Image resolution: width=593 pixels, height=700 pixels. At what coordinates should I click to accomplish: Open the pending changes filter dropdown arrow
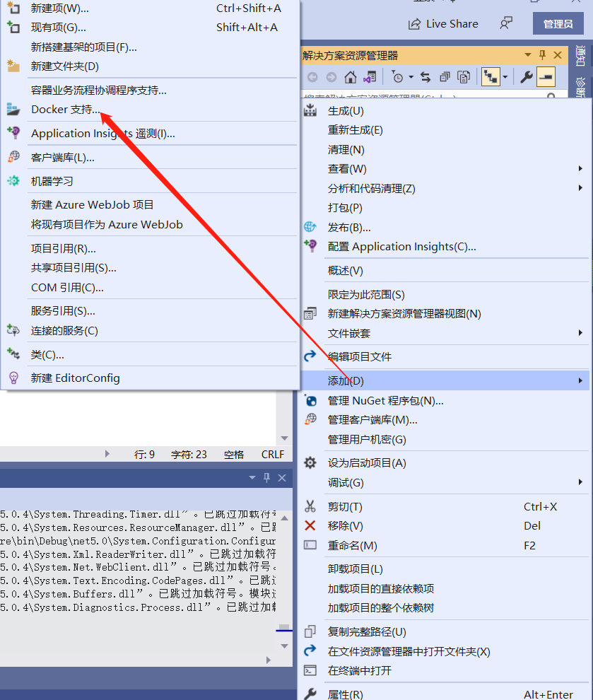click(x=411, y=77)
